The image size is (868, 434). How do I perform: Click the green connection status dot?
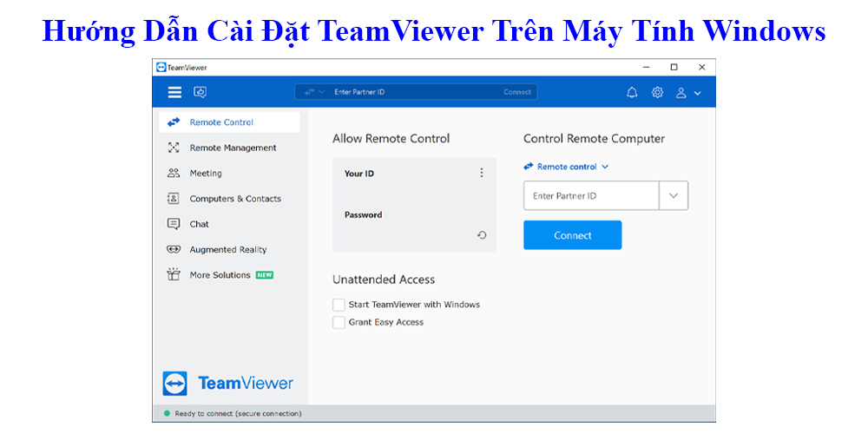tap(167, 413)
